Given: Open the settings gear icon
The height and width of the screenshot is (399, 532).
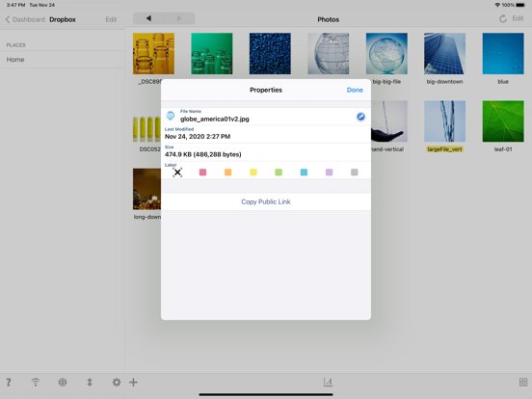Looking at the screenshot, I should pyautogui.click(x=117, y=383).
